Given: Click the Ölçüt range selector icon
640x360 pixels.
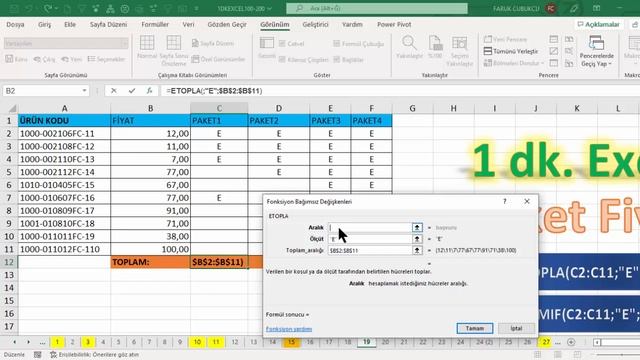Looking at the screenshot, I should [417, 239].
